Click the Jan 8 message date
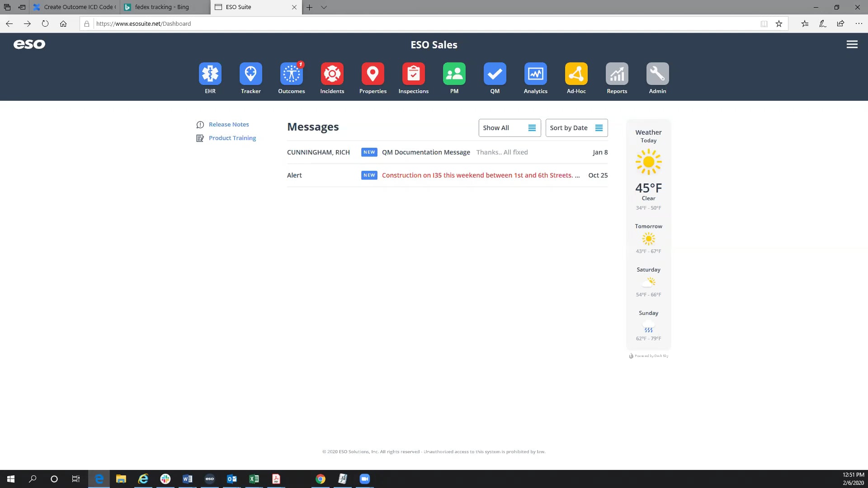Screen dimensions: 868x488 coord(600,152)
